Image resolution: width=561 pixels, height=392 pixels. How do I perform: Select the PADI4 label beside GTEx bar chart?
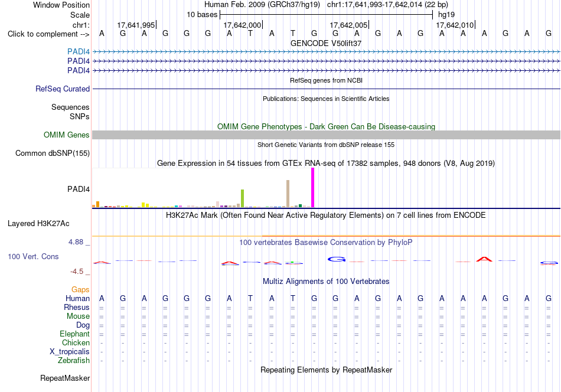click(x=79, y=189)
